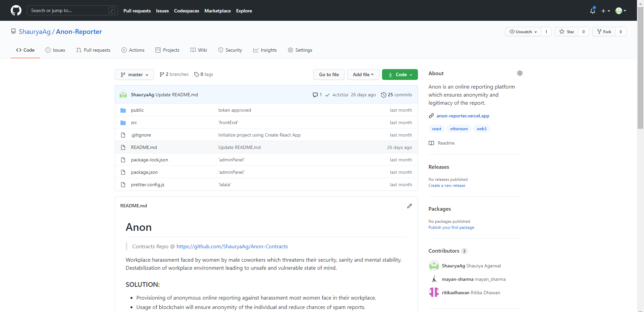The width and height of the screenshot is (644, 312).
Task: Open ShauryaAg contributor avatar
Action: pyautogui.click(x=434, y=266)
